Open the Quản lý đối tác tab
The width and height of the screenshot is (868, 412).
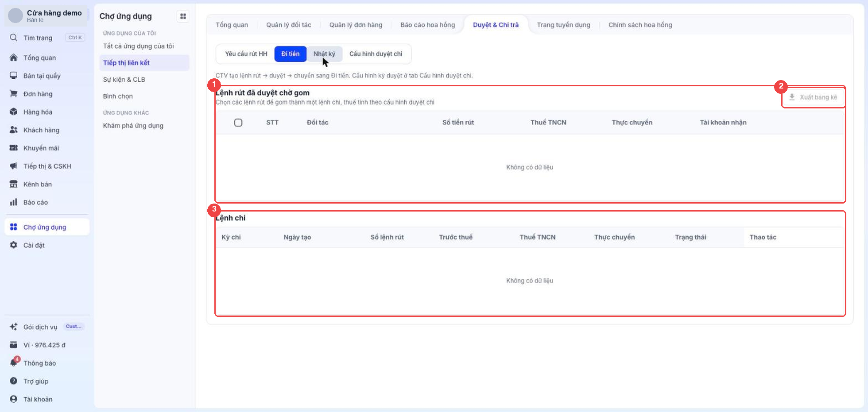pos(289,25)
